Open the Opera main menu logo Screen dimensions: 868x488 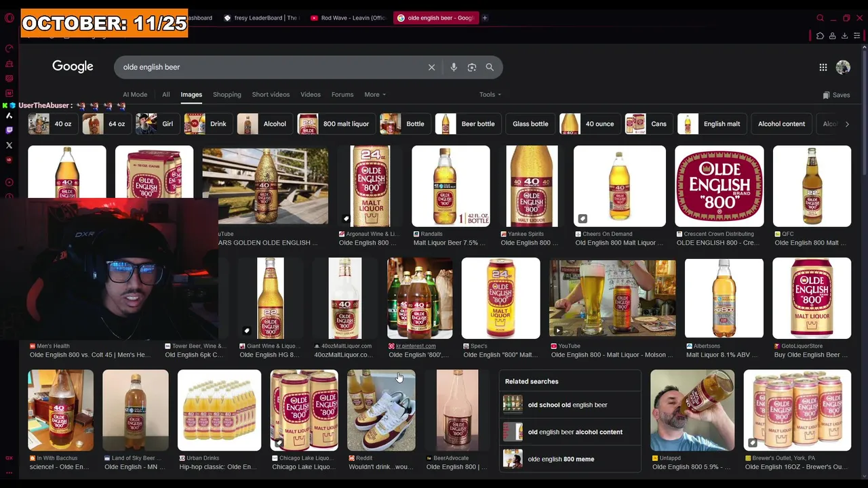pyautogui.click(x=9, y=18)
